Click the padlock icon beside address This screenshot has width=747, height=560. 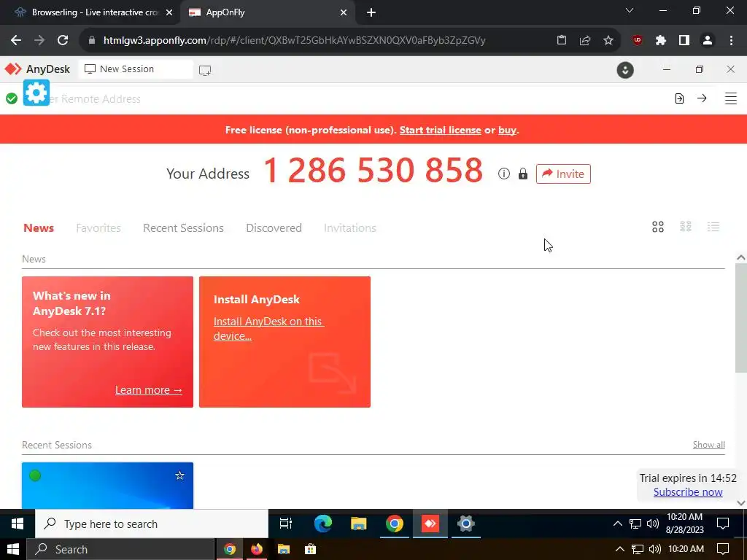pyautogui.click(x=522, y=174)
